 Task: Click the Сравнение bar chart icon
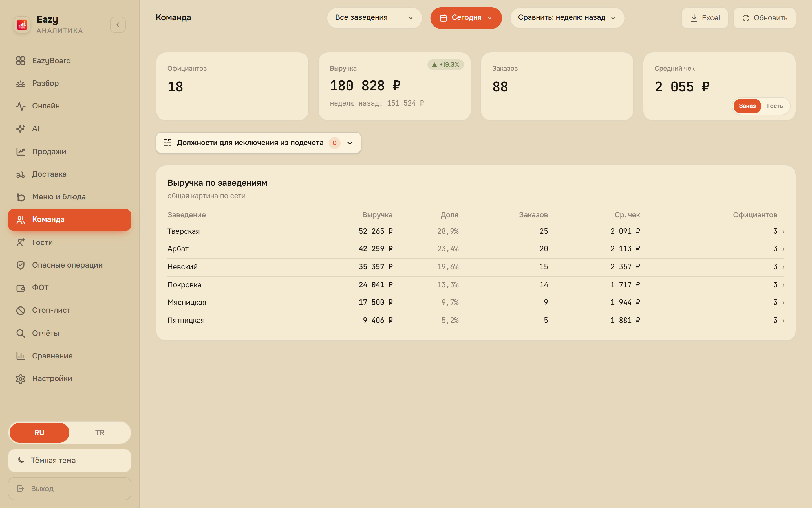tap(21, 356)
